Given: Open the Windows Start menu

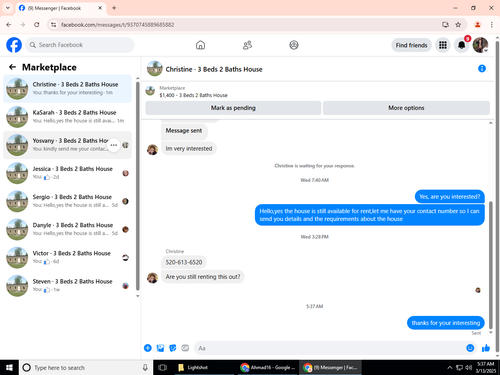Looking at the screenshot, I should 9,367.
